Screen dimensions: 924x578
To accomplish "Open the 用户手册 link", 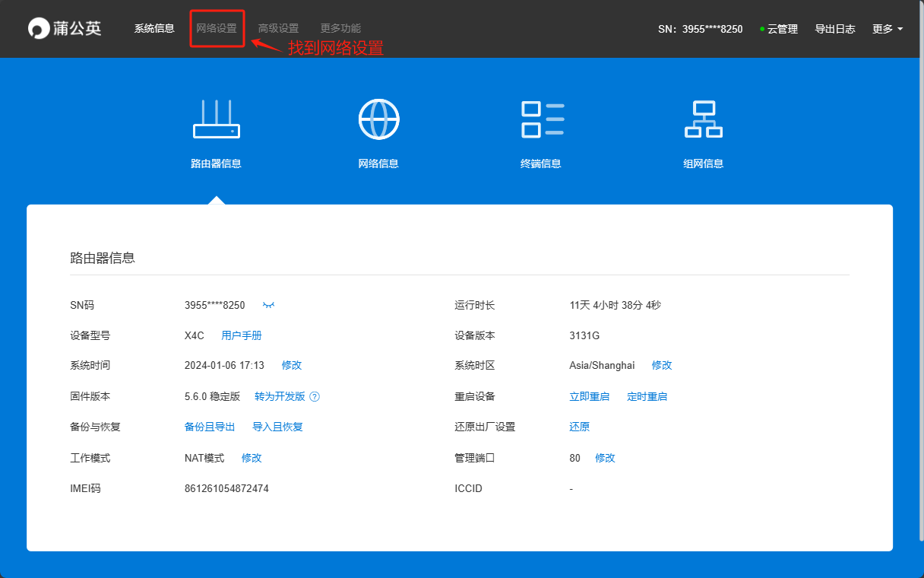I will click(x=242, y=335).
